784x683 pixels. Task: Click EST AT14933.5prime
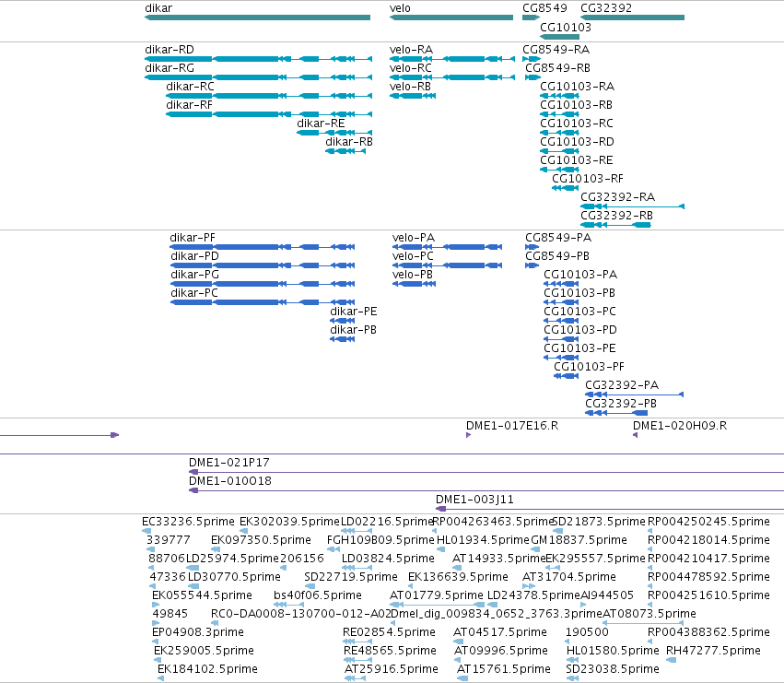[457, 569]
